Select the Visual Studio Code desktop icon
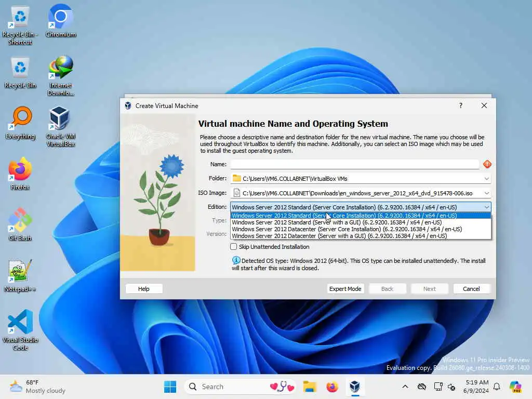This screenshot has width=532, height=399. (x=20, y=330)
